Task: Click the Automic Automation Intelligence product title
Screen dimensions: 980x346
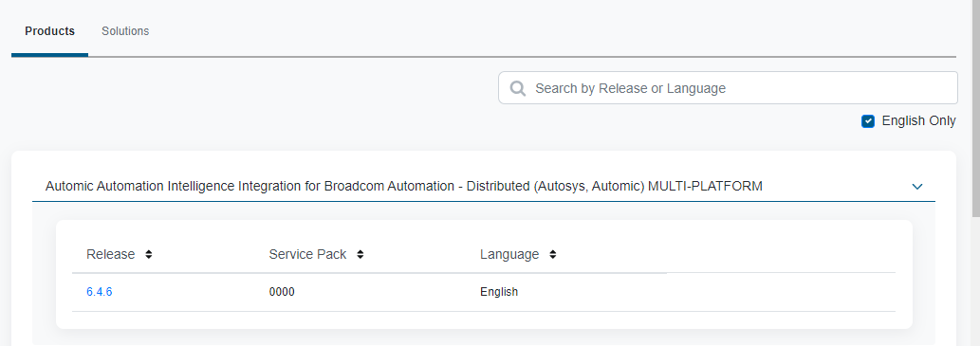Action: coord(404,186)
